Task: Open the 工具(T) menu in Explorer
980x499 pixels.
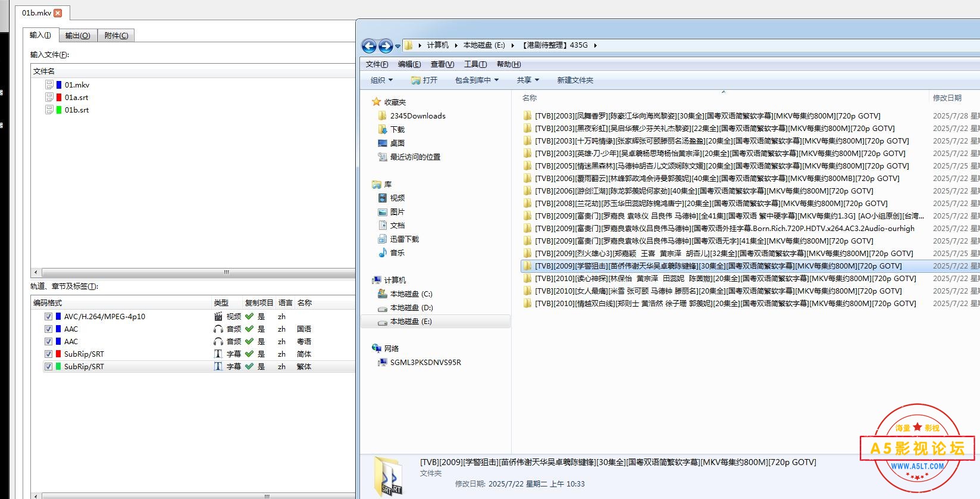Action: click(475, 64)
